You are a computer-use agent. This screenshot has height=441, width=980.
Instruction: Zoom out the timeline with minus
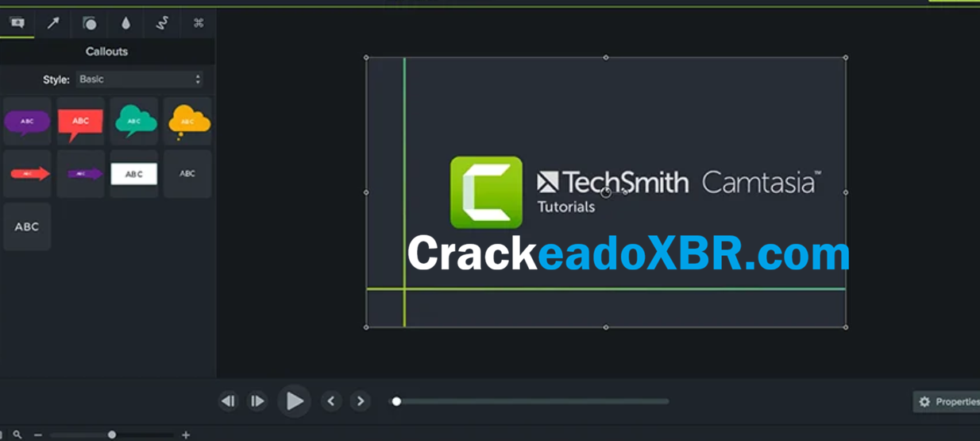click(37, 435)
